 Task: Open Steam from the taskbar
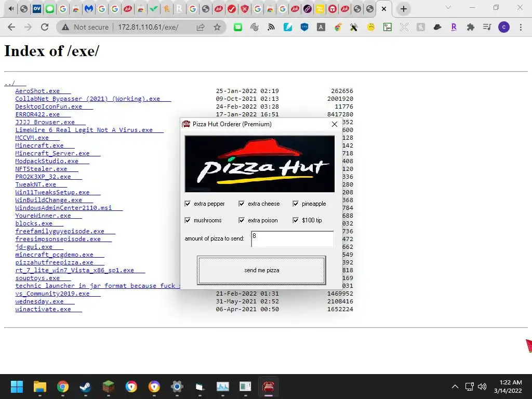point(85,387)
